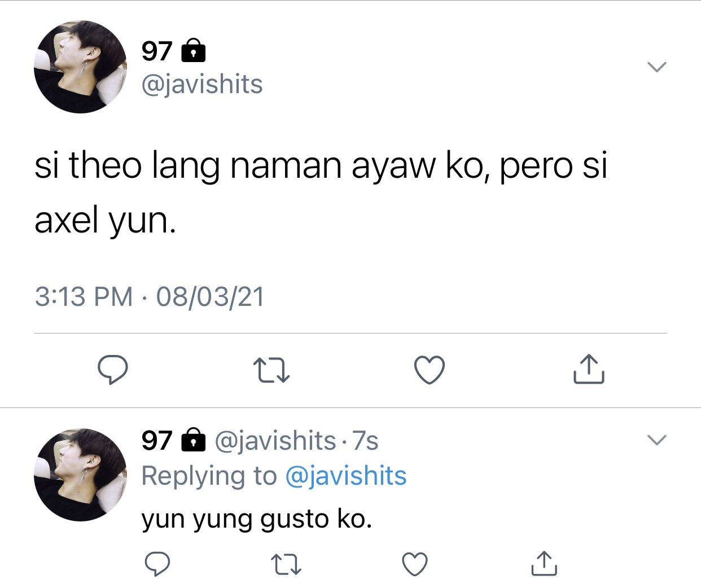Like the 'yun yung gusto ko.' reply
701x588 pixels.
coord(415,564)
